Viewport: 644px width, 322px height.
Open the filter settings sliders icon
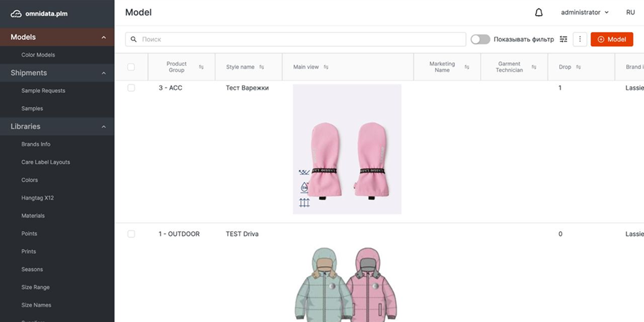point(563,39)
